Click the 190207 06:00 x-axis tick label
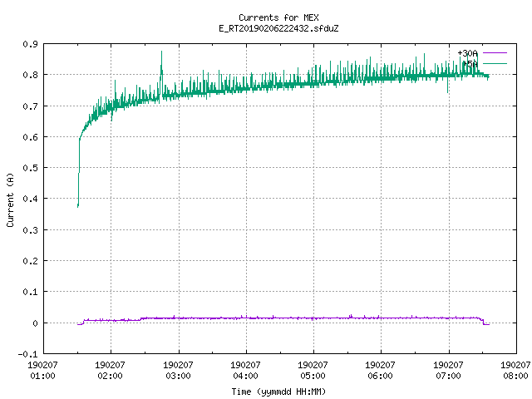 pyautogui.click(x=381, y=371)
